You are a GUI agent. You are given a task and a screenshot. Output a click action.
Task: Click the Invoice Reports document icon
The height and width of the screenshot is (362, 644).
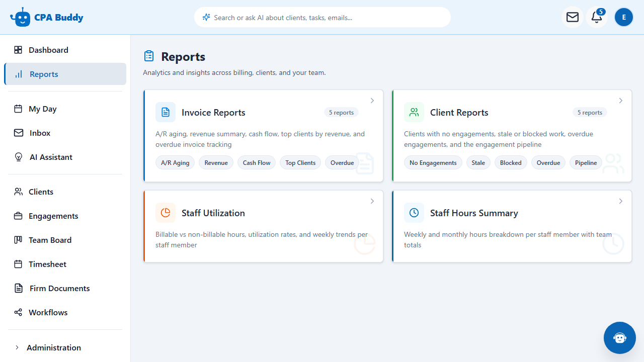point(166,112)
